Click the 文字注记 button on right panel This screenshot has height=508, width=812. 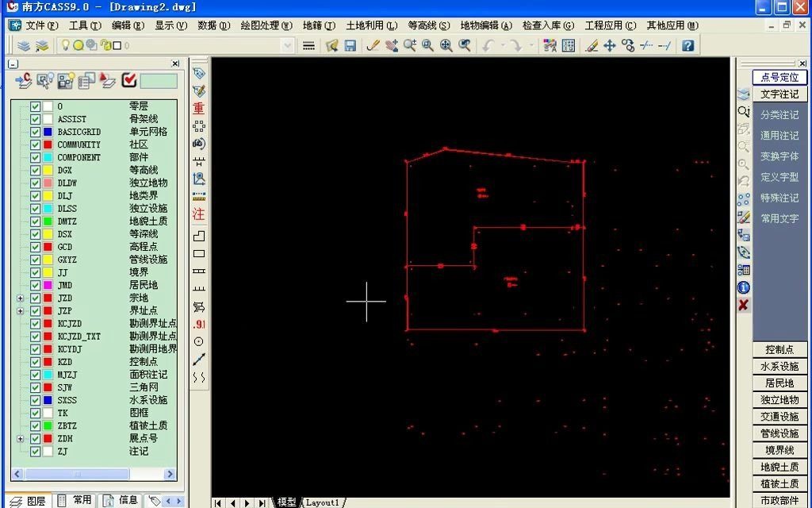click(x=779, y=94)
